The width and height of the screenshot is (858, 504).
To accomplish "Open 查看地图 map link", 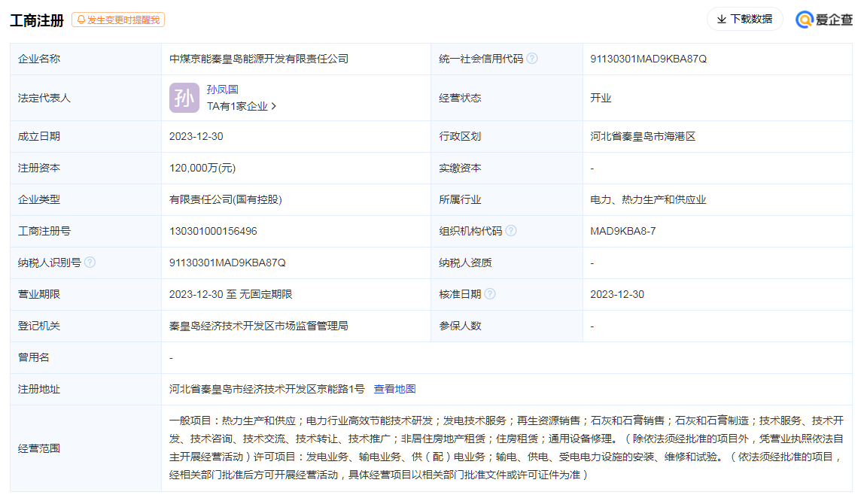I will click(x=394, y=389).
